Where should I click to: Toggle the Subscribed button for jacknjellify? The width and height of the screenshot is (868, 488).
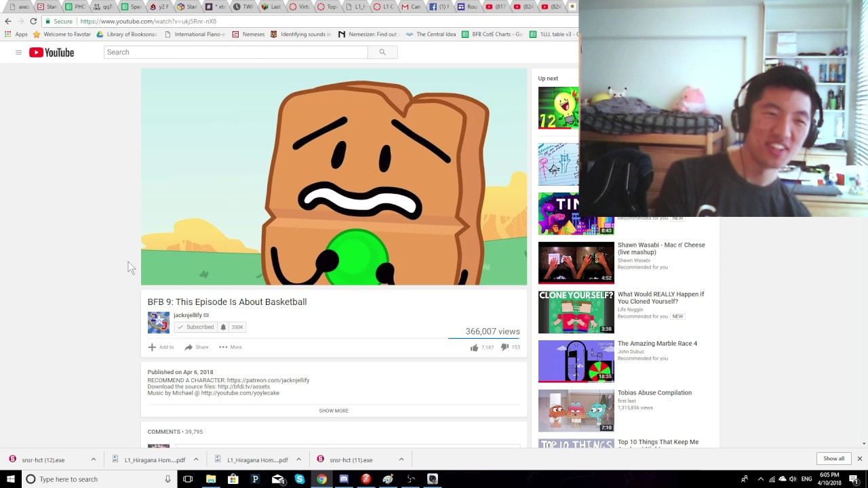pyautogui.click(x=195, y=327)
